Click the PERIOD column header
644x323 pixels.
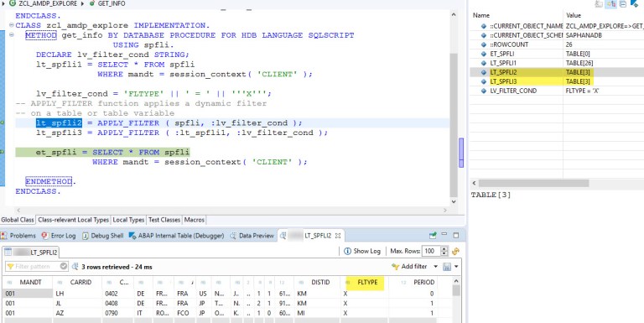point(413,283)
